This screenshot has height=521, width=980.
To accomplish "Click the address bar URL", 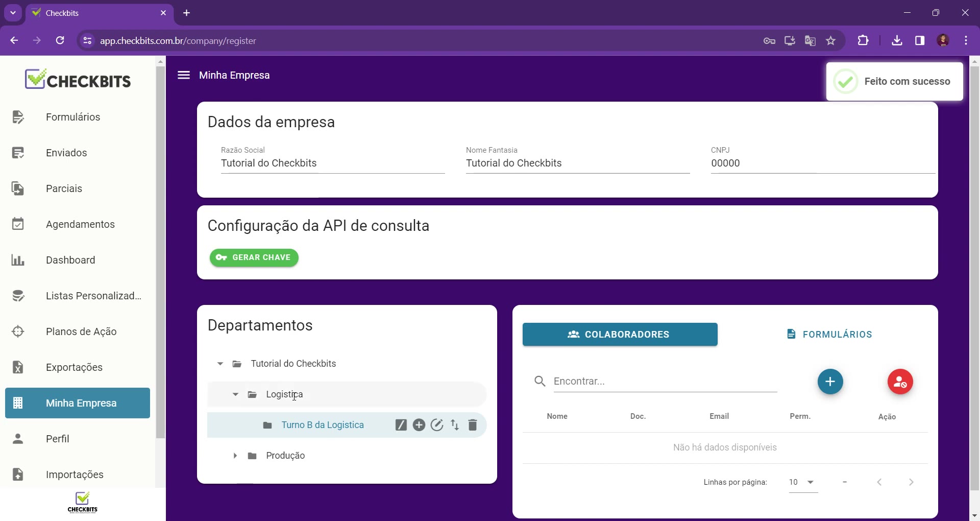I will point(178,41).
